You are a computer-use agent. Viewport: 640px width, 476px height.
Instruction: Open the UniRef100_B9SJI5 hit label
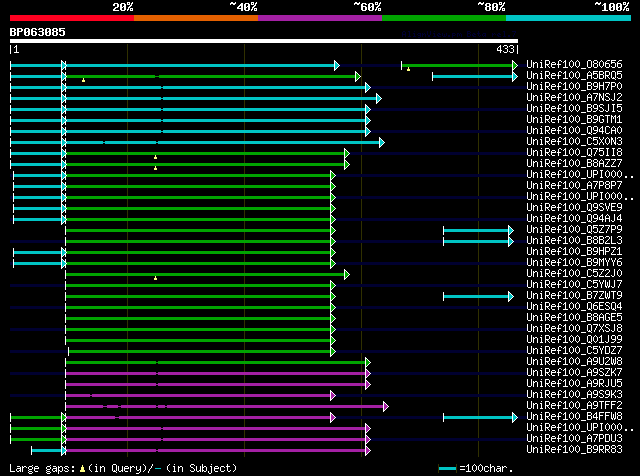pos(574,108)
